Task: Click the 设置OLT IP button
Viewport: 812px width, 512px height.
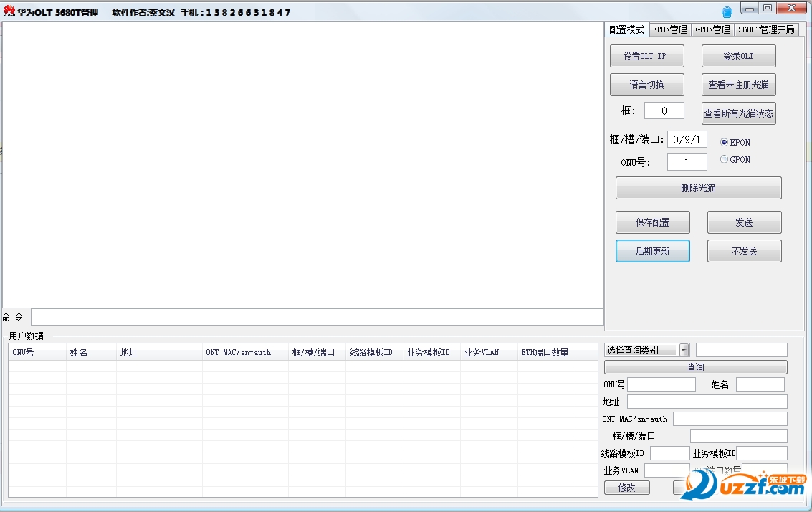Action: point(646,55)
